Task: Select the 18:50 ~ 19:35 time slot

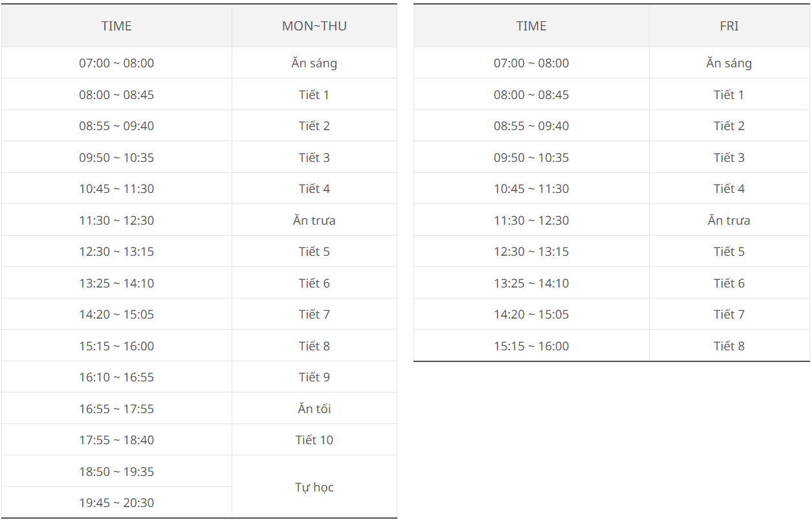Action: click(x=116, y=471)
